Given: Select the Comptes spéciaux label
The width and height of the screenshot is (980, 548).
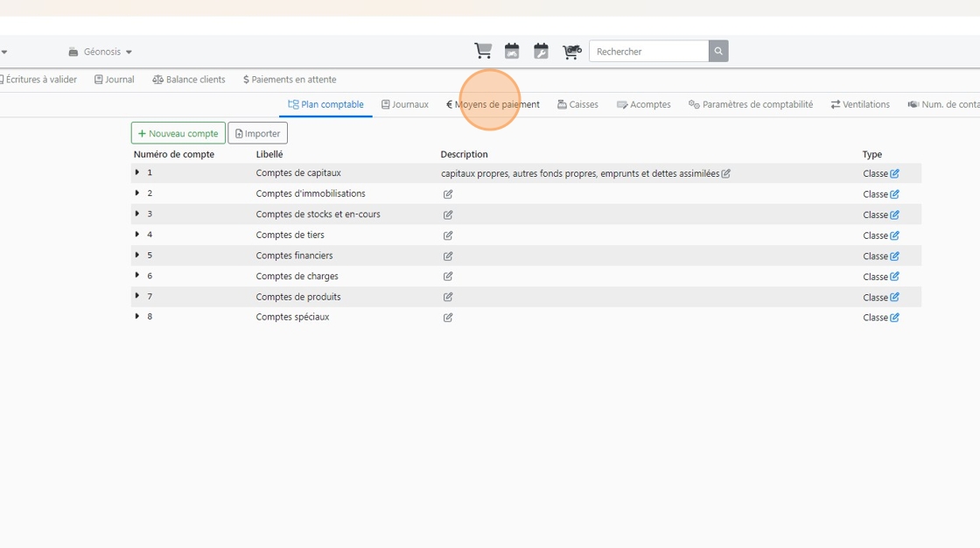Looking at the screenshot, I should click(292, 317).
